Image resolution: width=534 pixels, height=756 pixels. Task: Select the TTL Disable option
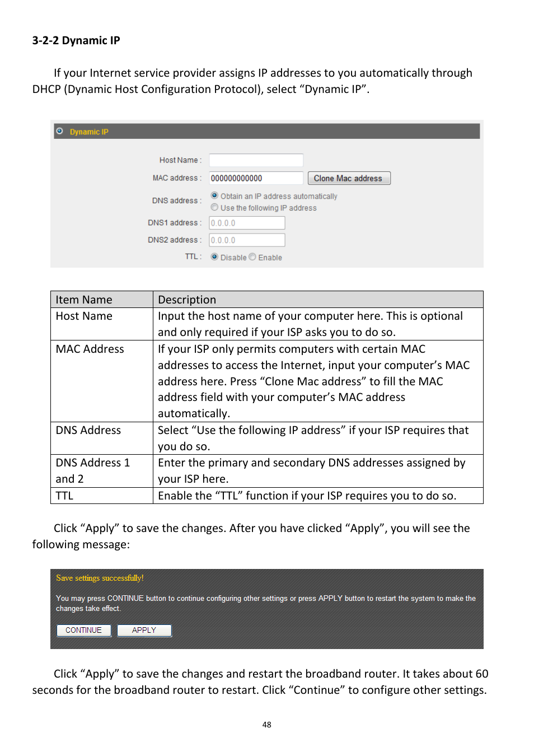214,257
